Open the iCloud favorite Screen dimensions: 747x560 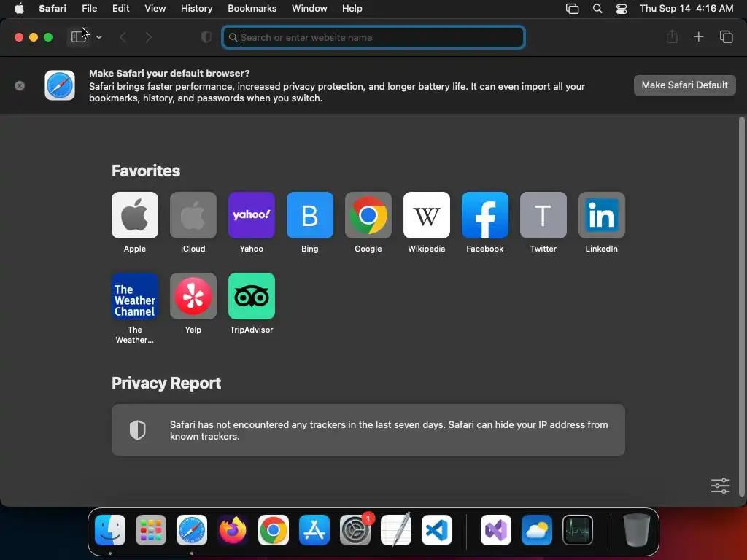tap(193, 215)
